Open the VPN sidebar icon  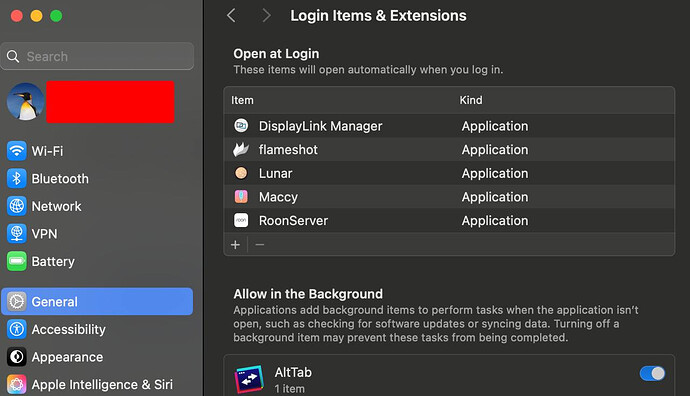[17, 234]
